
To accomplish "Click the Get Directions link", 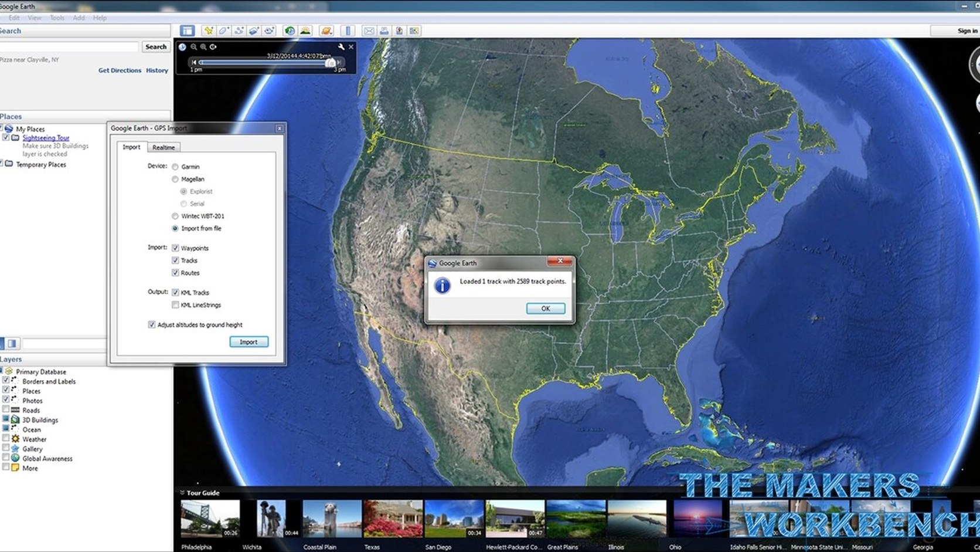I will [x=120, y=70].
